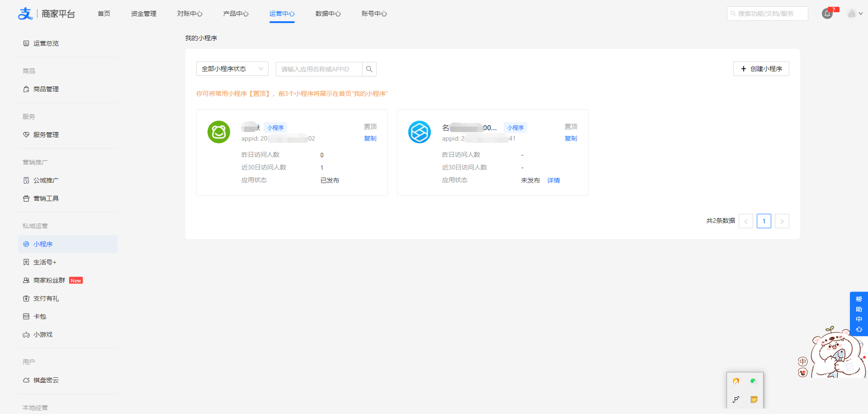Click the 中 input method indicator
Image resolution: width=868 pixels, height=414 pixels.
[803, 362]
